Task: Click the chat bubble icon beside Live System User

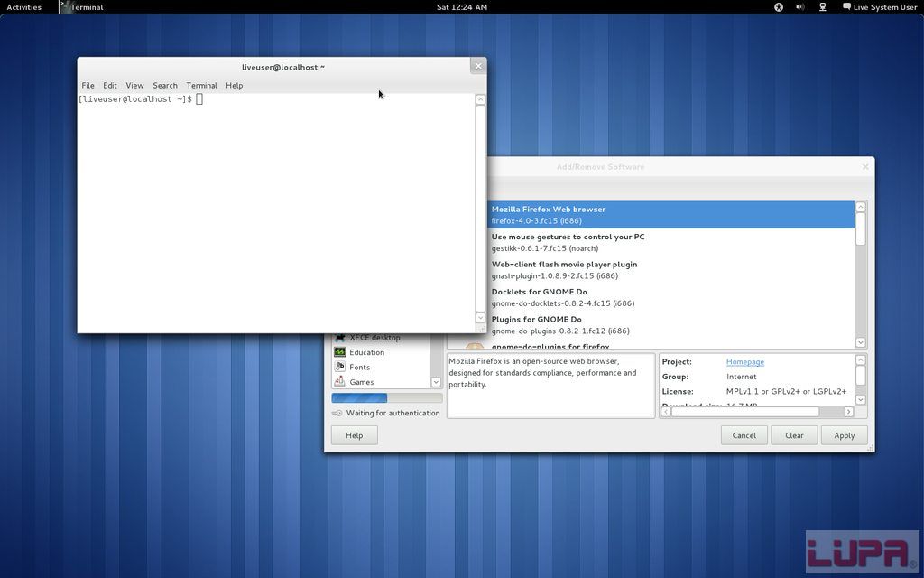Action: (x=846, y=6)
